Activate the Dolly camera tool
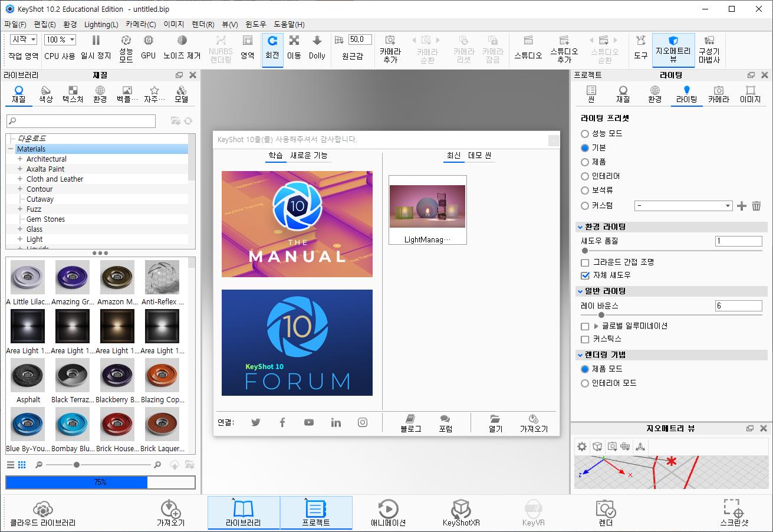The width and height of the screenshot is (773, 532). [317, 47]
